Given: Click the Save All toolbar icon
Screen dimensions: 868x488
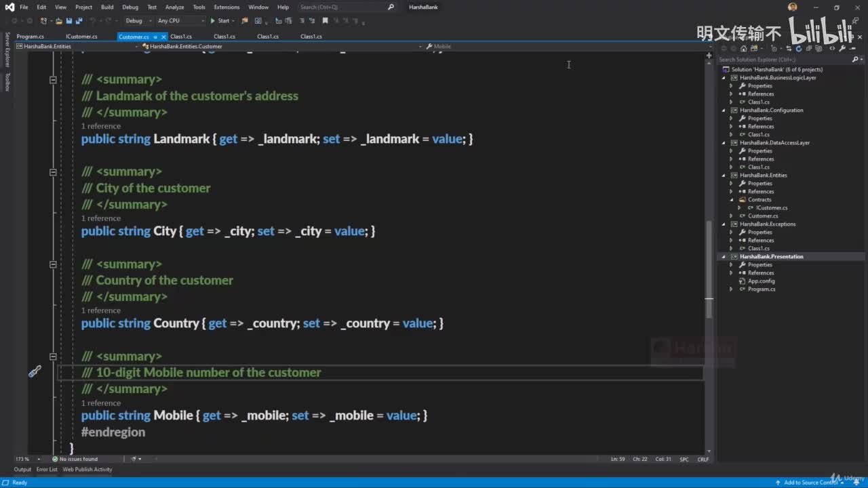Looking at the screenshot, I should coord(79,21).
